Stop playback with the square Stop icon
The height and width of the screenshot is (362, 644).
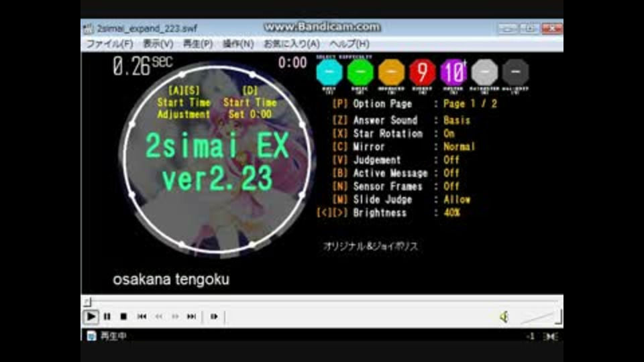[x=123, y=316]
